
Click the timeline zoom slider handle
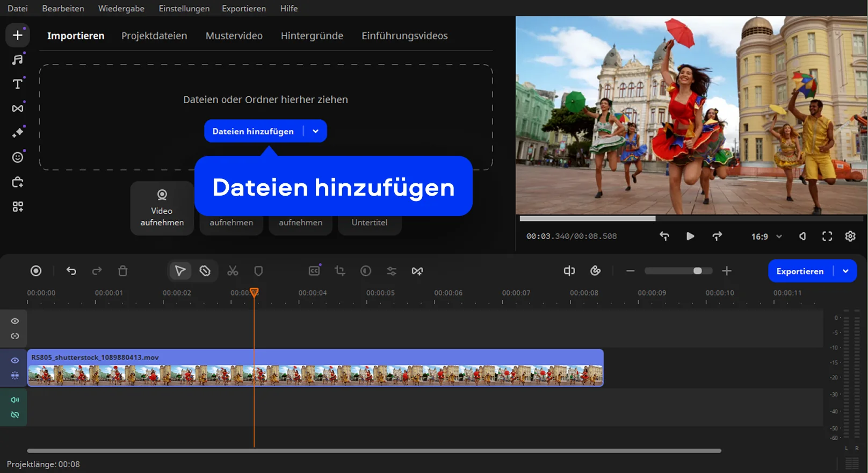click(697, 271)
